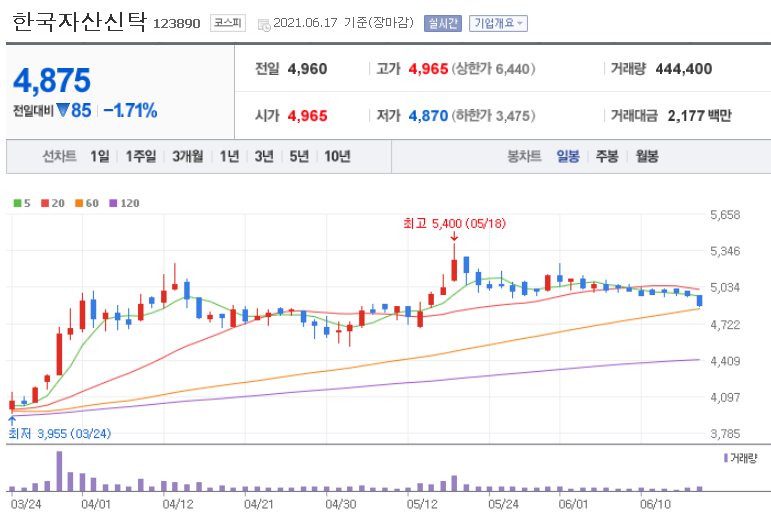Click the 상한가 6,440 text
The image size is (771, 524).
click(x=493, y=69)
